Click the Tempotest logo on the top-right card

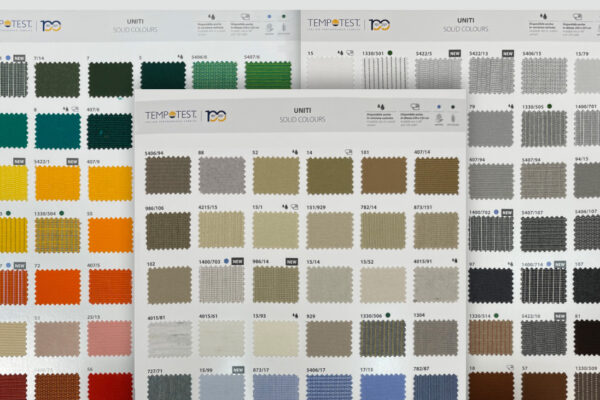[x=334, y=24]
